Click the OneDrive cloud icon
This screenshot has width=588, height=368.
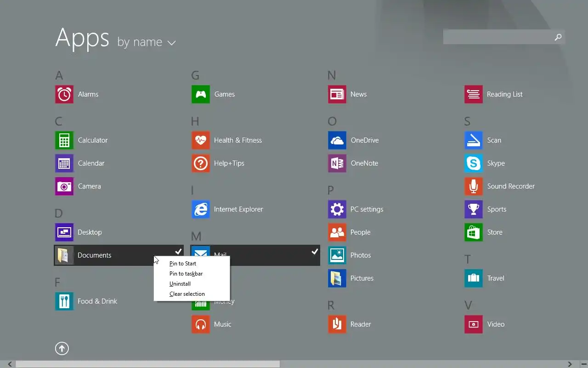point(337,140)
